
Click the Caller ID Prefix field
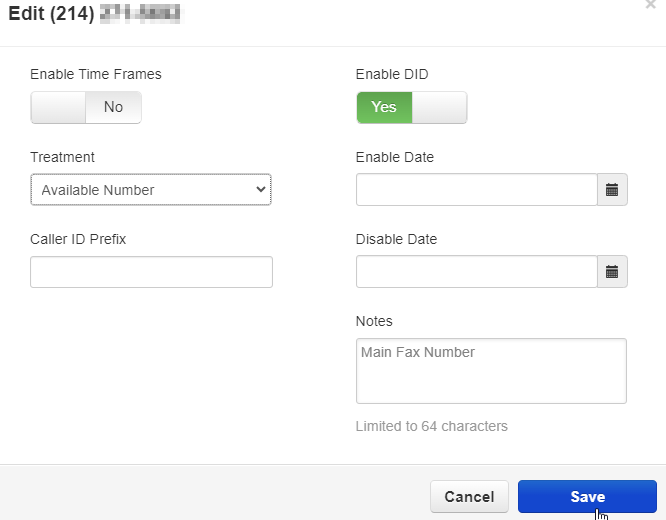(151, 272)
